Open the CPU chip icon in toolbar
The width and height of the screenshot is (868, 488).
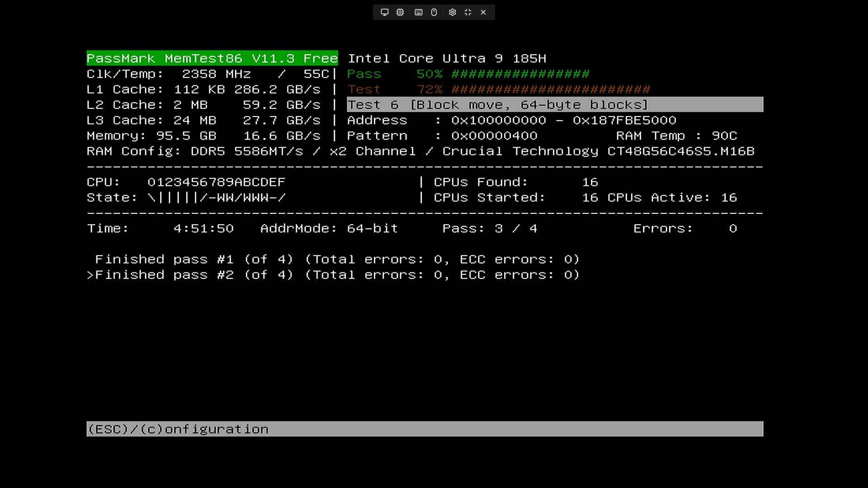[x=400, y=12]
